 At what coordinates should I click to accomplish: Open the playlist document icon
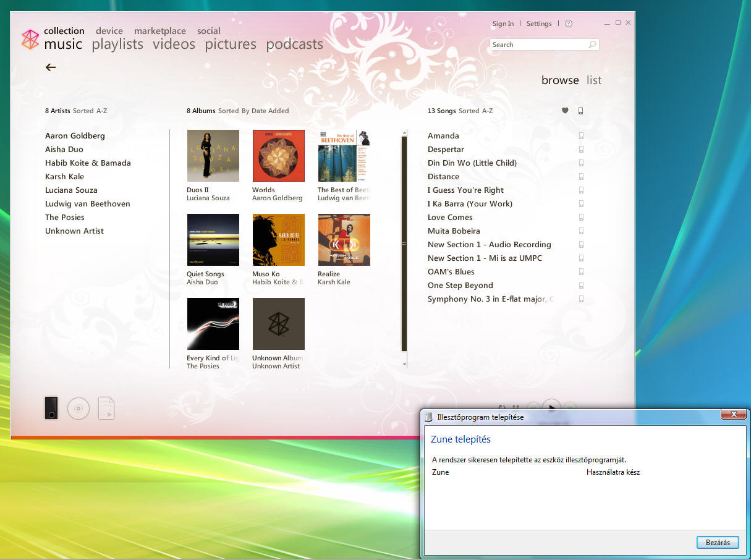106,409
